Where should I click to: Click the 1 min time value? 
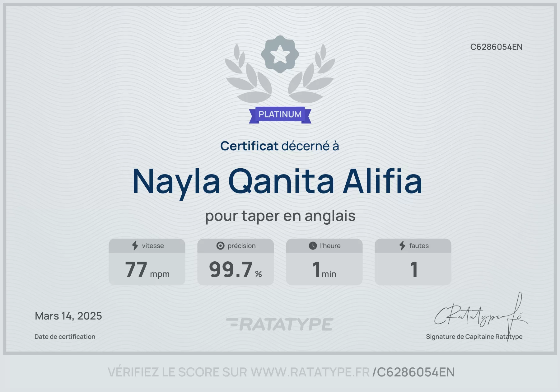(324, 270)
